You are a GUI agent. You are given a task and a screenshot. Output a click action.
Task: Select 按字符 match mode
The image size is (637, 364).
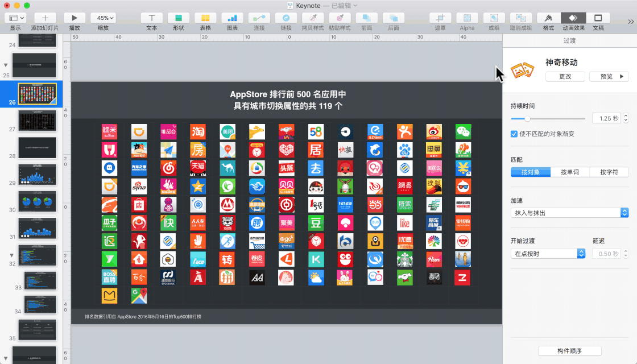click(609, 172)
